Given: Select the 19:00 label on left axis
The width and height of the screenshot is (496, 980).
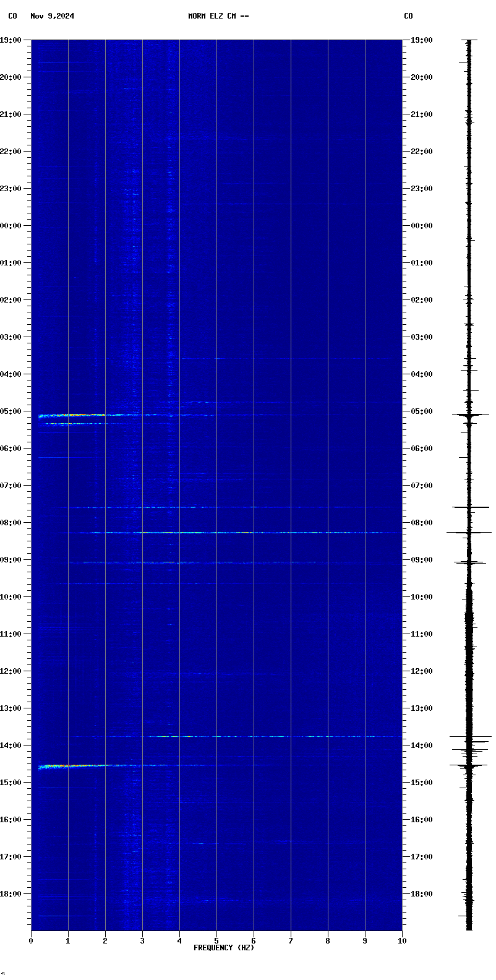Looking at the screenshot, I should point(11,40).
